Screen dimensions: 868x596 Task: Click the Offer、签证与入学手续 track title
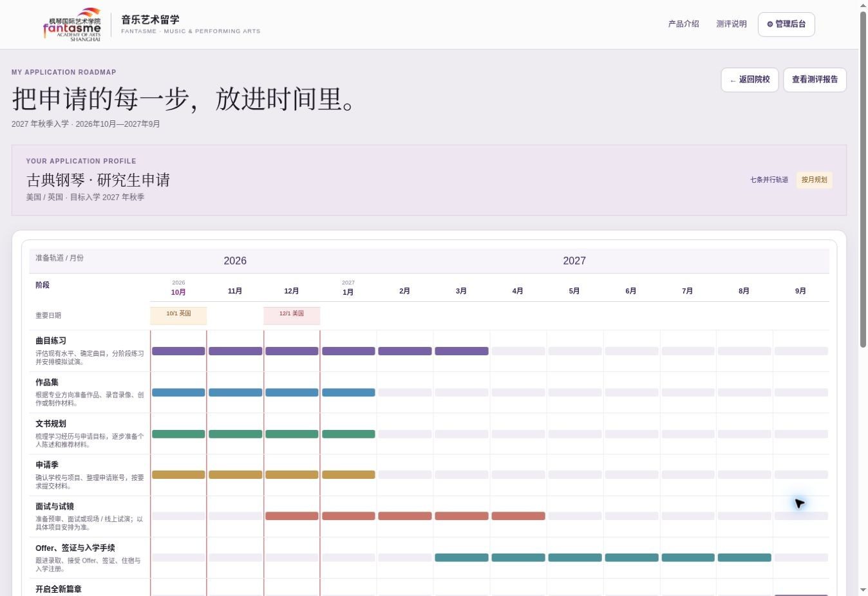[x=75, y=548]
